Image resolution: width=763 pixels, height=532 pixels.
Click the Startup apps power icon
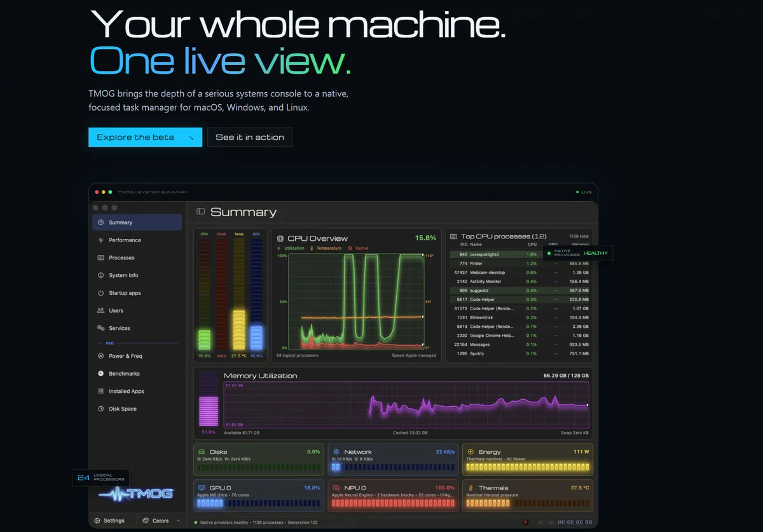[101, 293]
